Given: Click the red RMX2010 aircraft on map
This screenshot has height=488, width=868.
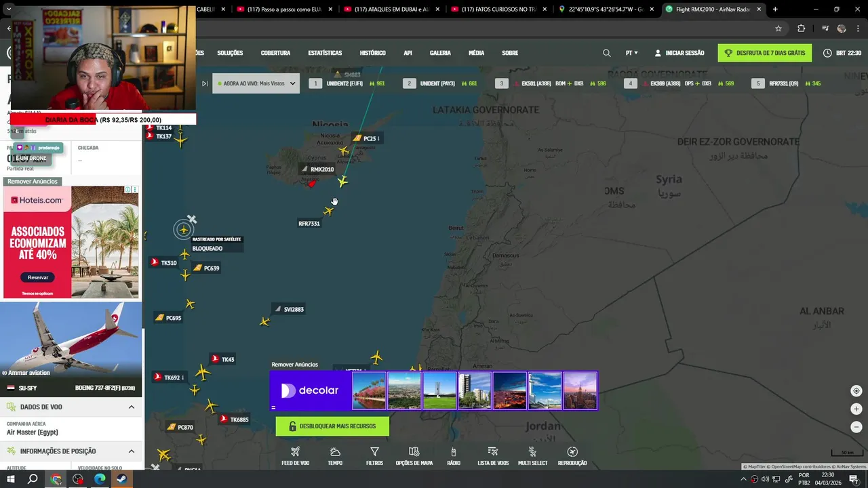Looking at the screenshot, I should click(312, 183).
